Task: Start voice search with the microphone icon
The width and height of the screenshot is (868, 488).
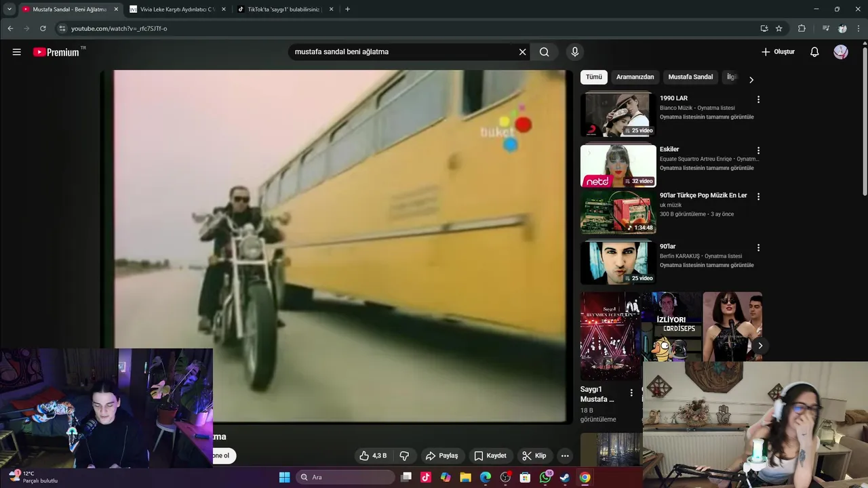Action: (575, 52)
